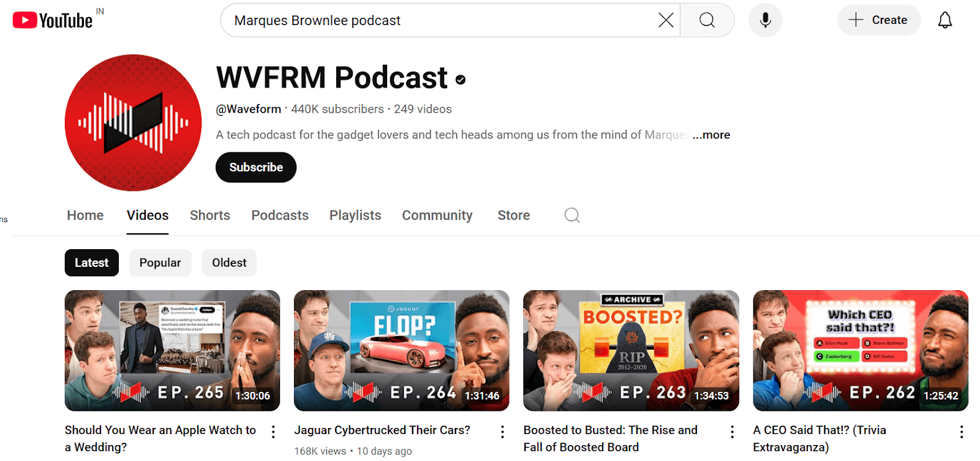Viewport: 980px width, 461px height.
Task: Open the EP. 262 Which CEO thumbnail
Action: pyautogui.click(x=861, y=350)
